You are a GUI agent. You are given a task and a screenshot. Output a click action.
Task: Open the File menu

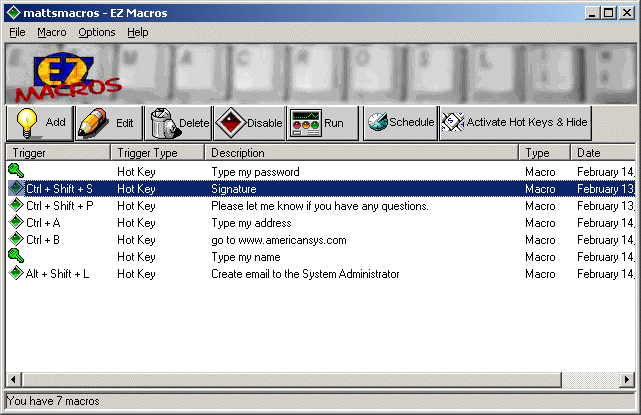[x=17, y=32]
